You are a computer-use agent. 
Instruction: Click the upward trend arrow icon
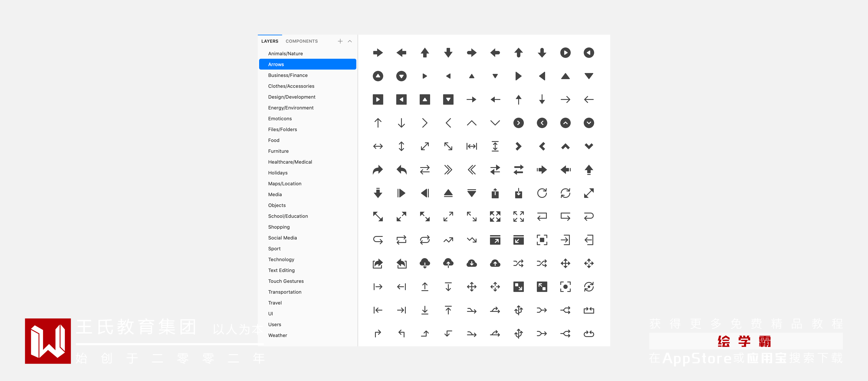point(448,240)
